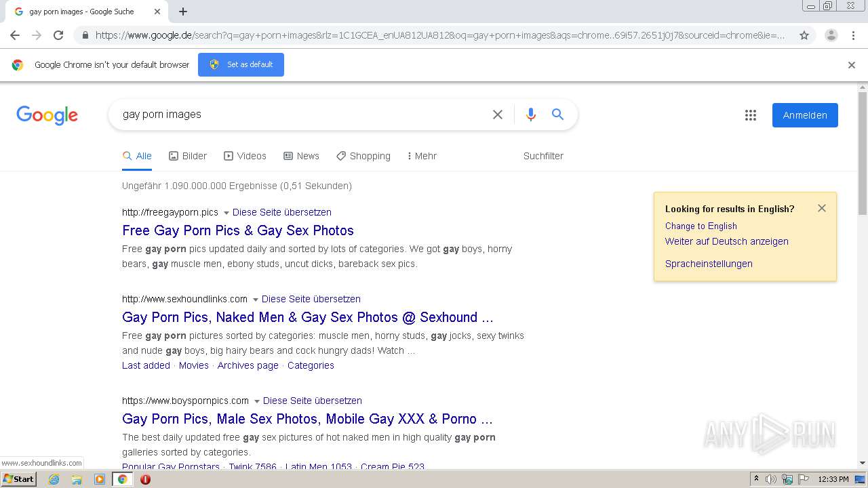Click the Change to English link
The image size is (868, 488).
[x=701, y=226]
